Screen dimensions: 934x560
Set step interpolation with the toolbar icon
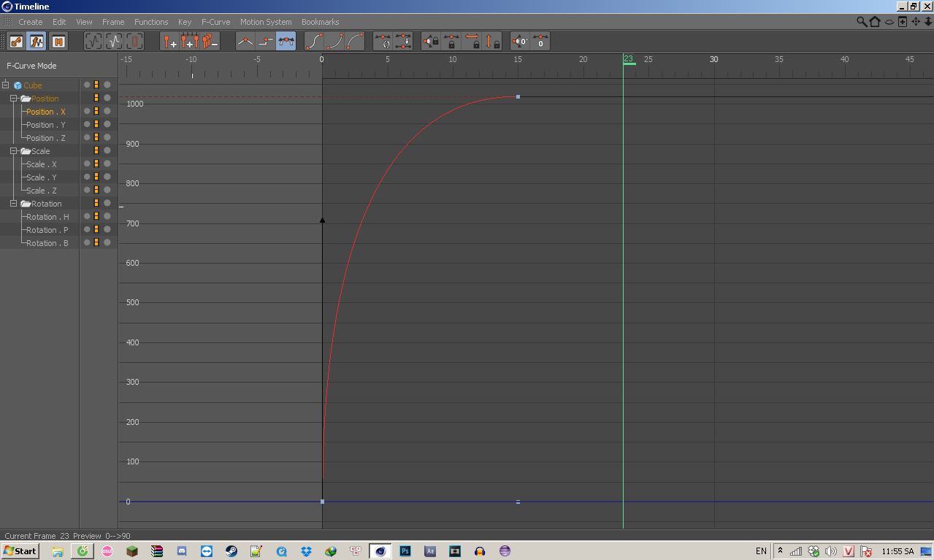coord(266,42)
